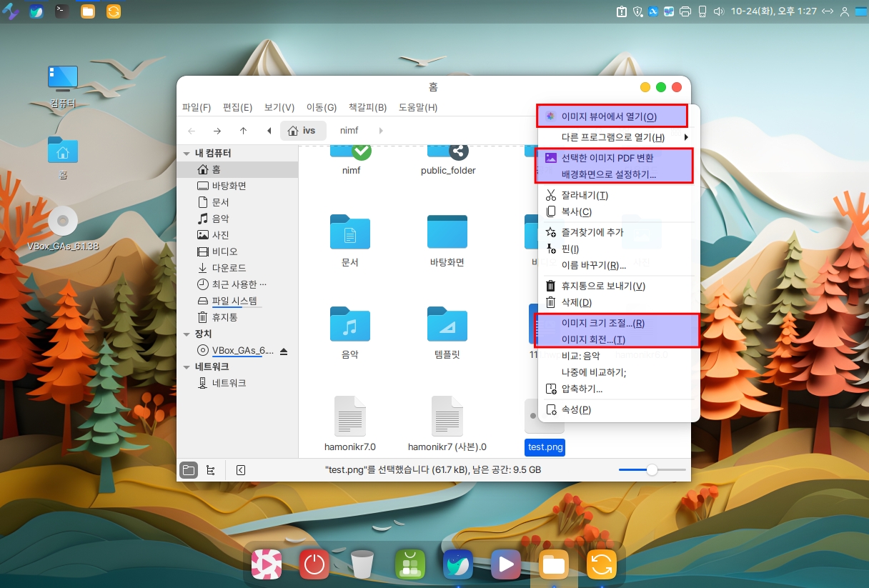Open the 보기(V) menu
This screenshot has height=588, width=869.
click(279, 108)
